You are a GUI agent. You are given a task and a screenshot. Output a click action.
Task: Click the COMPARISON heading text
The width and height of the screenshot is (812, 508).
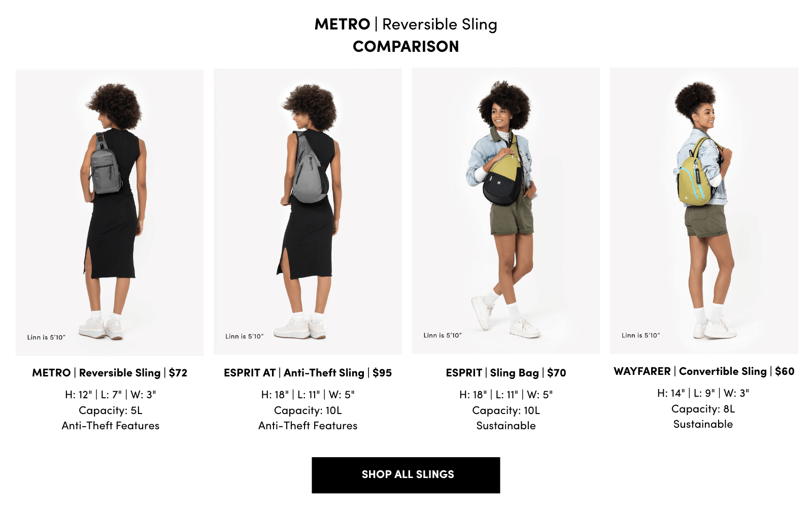click(x=406, y=47)
